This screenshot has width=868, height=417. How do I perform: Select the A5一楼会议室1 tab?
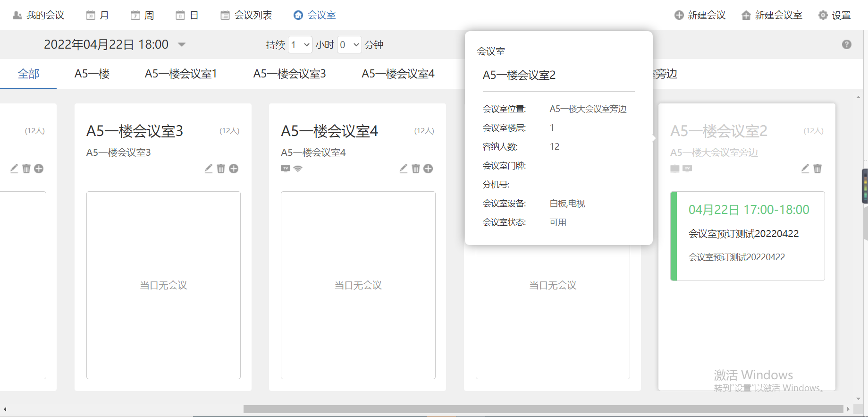(x=181, y=74)
